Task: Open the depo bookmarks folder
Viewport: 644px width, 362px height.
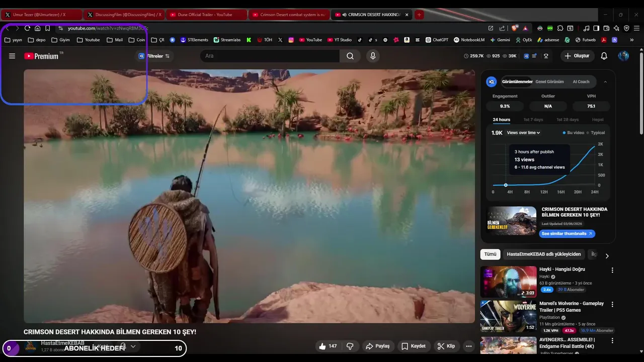Action: click(x=37, y=40)
